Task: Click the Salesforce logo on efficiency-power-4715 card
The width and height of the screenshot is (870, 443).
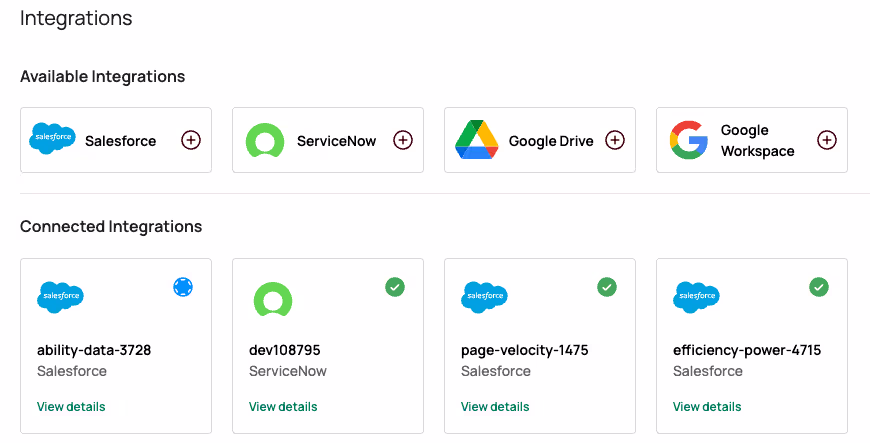Action: tap(696, 298)
